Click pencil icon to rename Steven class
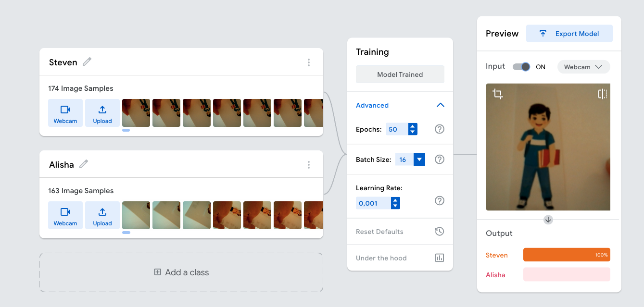 pyautogui.click(x=87, y=62)
